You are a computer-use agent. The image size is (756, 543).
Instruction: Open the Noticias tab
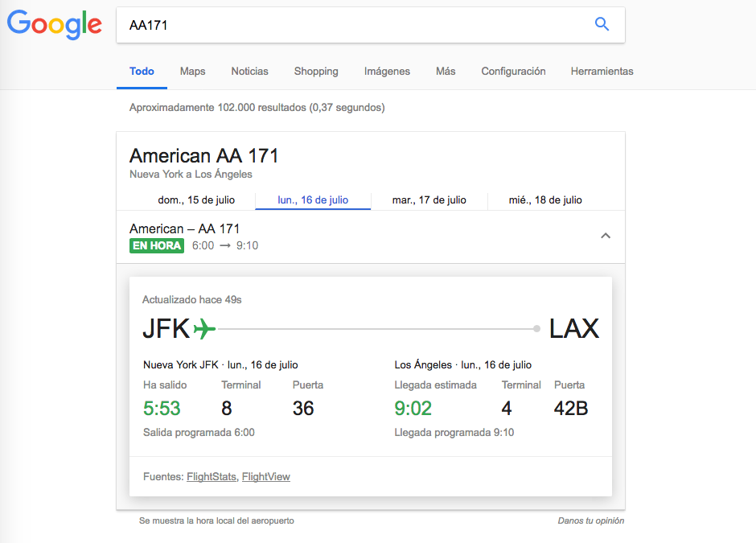(x=249, y=72)
